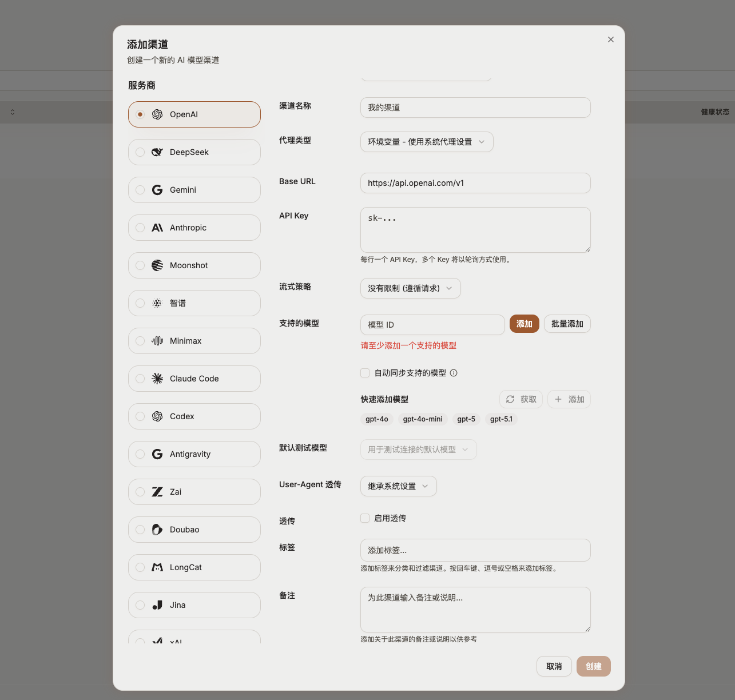
Task: Click the Codex logo icon
Action: click(157, 416)
